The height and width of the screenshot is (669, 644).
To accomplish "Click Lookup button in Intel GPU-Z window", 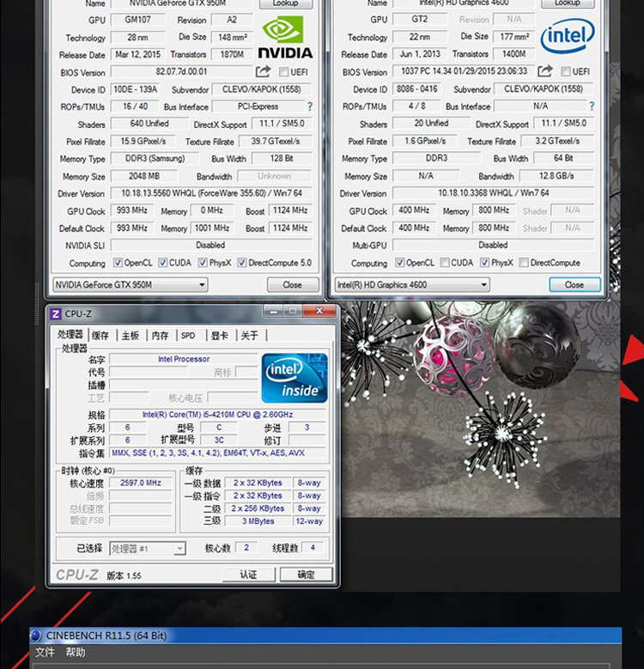I will point(568,3).
